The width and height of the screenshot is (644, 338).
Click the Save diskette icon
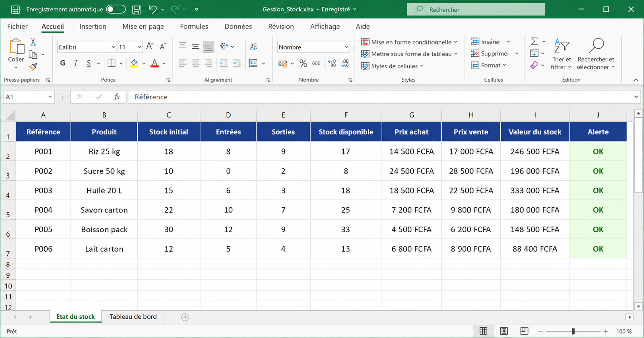(137, 9)
